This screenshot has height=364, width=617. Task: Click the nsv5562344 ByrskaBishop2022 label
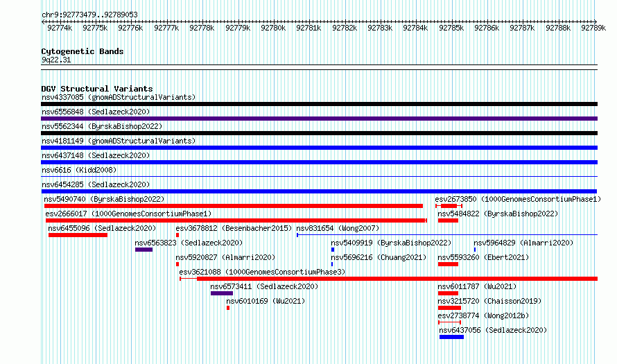102,126
